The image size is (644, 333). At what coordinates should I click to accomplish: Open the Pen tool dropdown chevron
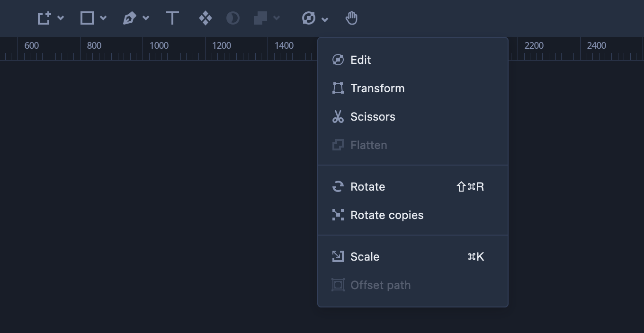146,18
